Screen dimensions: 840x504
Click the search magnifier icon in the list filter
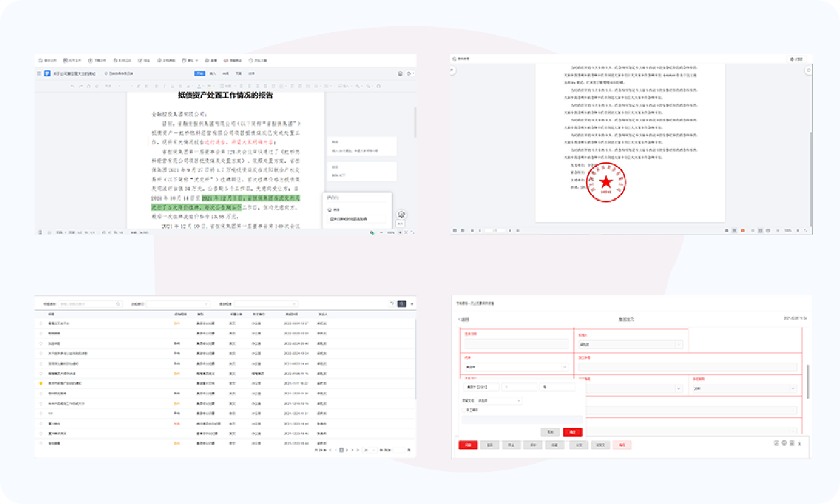point(118,304)
